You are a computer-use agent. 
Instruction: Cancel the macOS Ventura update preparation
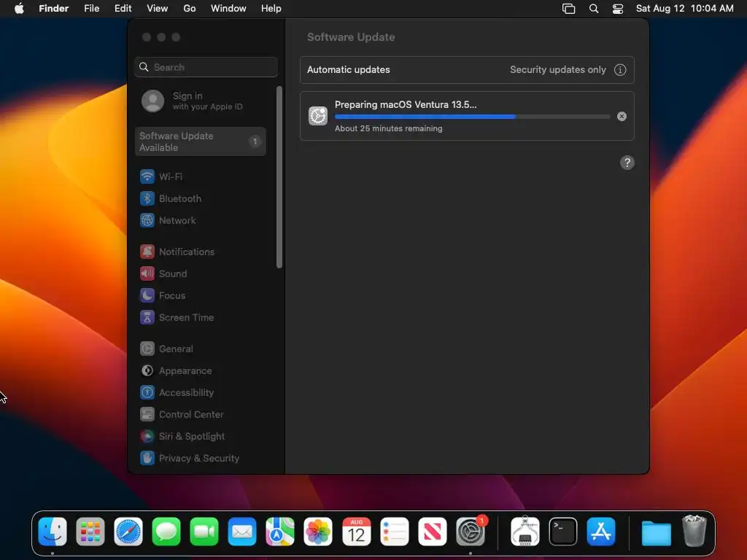pos(622,116)
